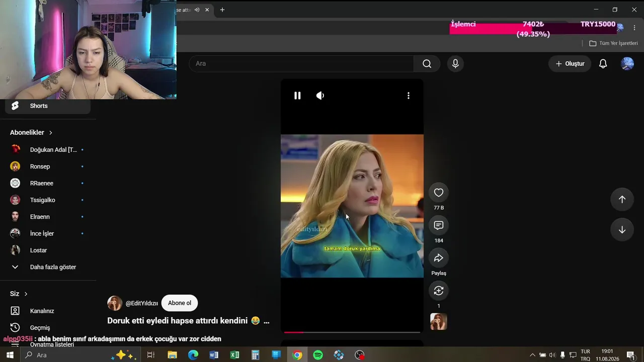This screenshot has height=362, width=644.
Task: Open the sound thumbnail below remix
Action: [x=439, y=322]
